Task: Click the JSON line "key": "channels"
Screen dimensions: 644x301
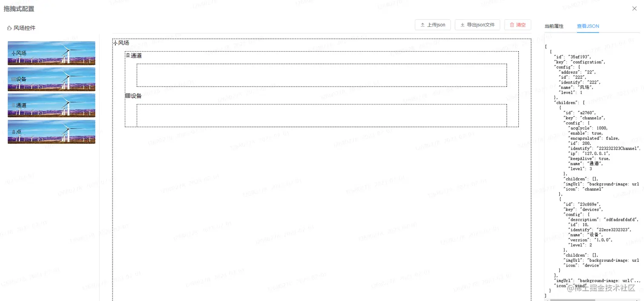Action: pos(583,118)
